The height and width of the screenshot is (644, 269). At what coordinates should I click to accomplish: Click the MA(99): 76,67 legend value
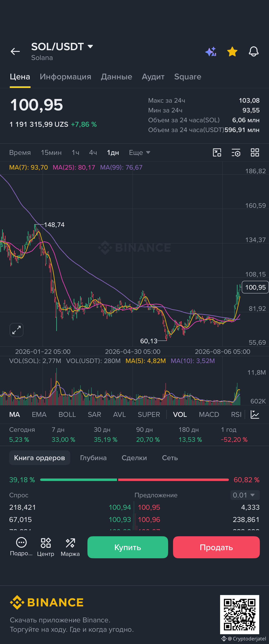pos(121,167)
